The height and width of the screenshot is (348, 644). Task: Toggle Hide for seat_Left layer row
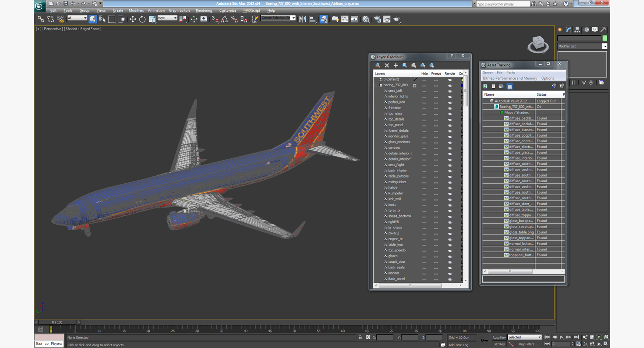(424, 91)
